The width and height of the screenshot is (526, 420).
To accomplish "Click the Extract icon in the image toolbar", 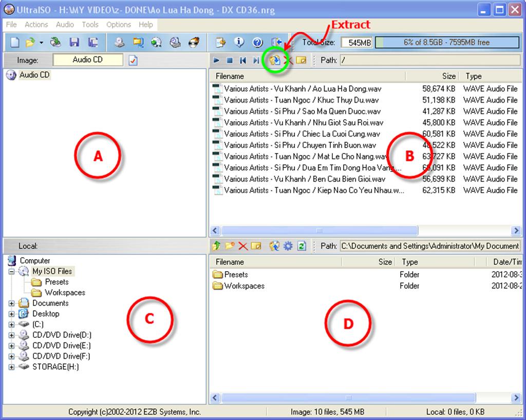I will click(x=275, y=61).
